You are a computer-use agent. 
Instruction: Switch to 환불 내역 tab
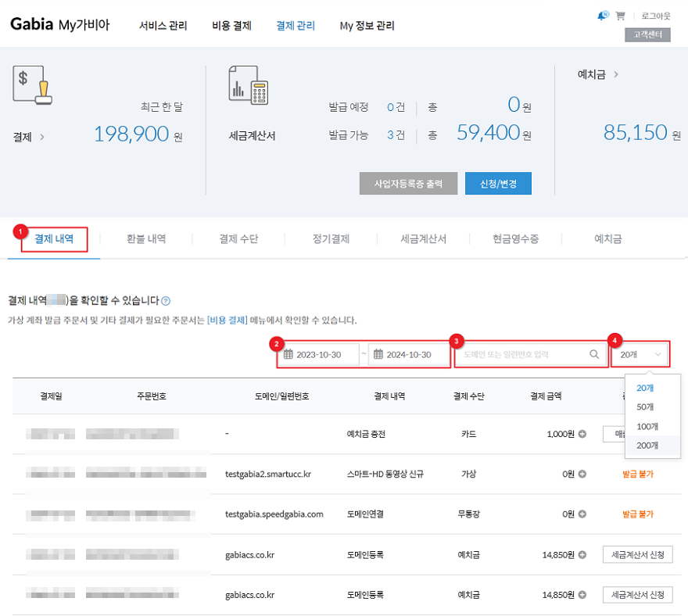coord(146,238)
